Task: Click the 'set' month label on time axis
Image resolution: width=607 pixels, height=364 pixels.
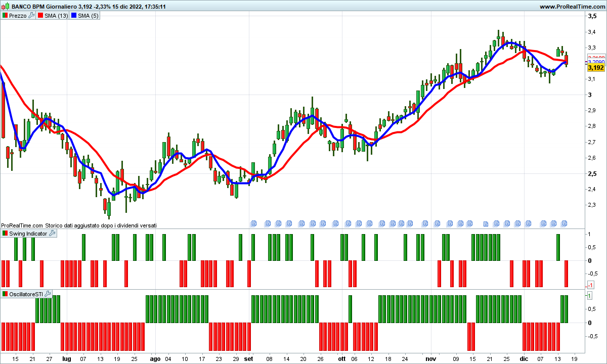Action: coord(248,358)
